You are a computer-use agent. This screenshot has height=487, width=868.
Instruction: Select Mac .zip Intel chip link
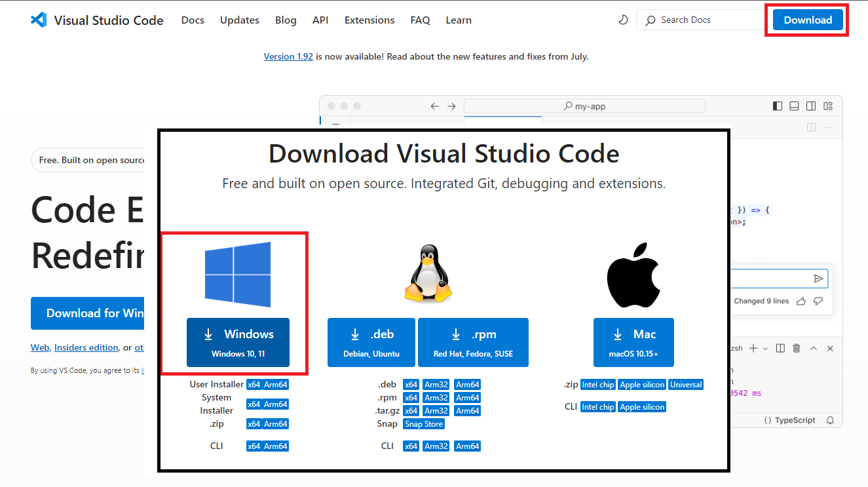598,385
